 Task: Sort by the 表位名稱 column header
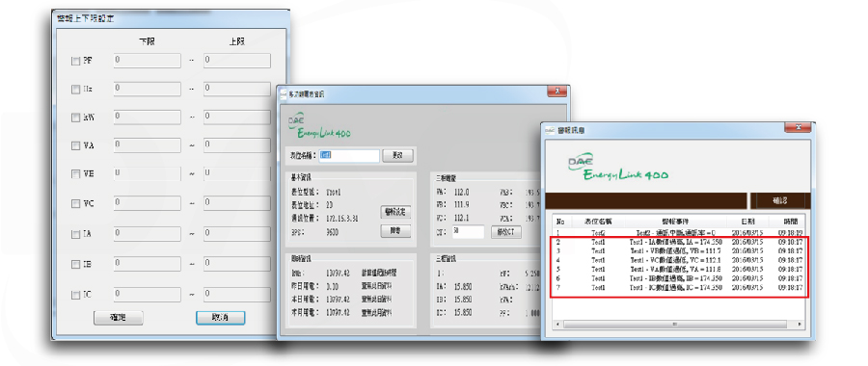coord(598,222)
